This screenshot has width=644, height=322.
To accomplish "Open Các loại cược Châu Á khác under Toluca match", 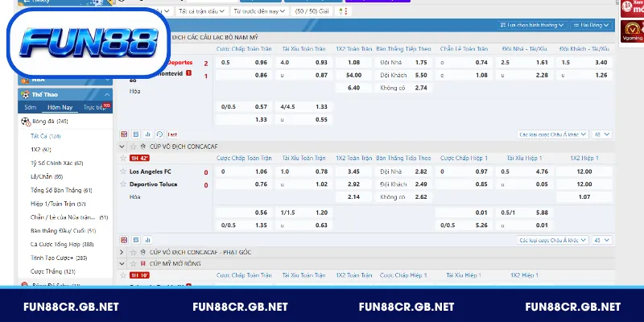I will (552, 240).
